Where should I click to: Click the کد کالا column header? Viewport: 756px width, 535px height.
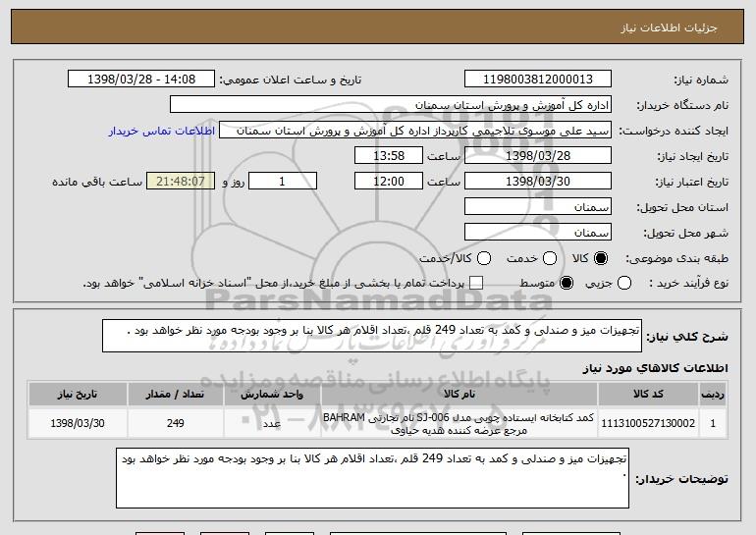click(x=648, y=395)
